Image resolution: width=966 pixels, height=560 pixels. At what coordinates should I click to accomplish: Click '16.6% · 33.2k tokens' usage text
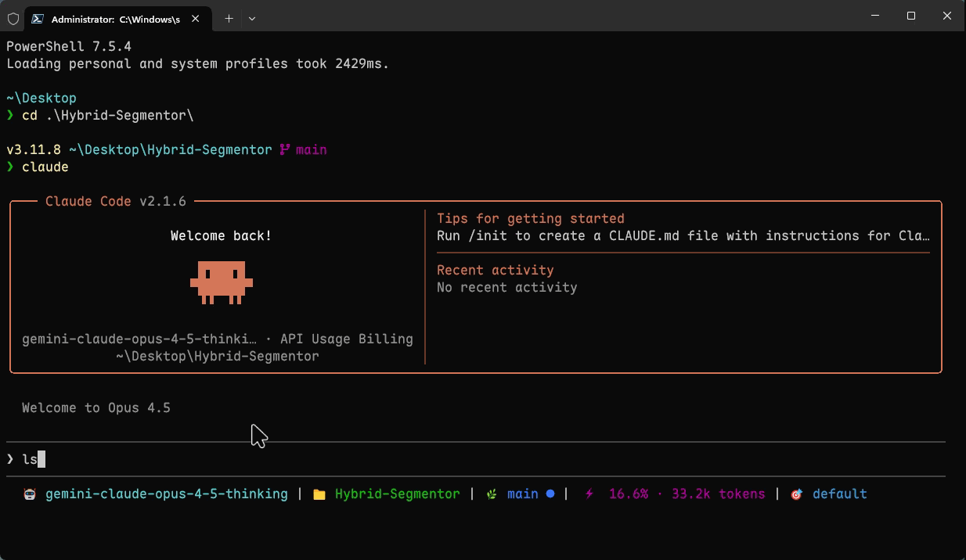[687, 494]
